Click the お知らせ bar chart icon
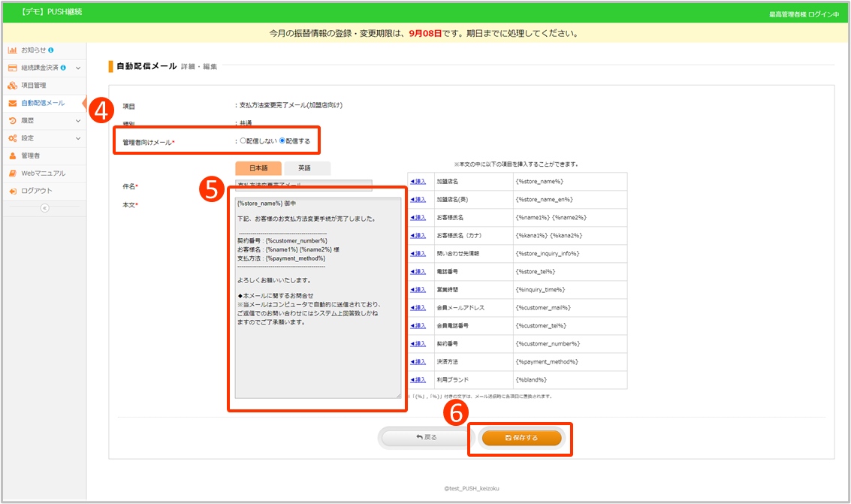Image resolution: width=851 pixels, height=504 pixels. (12, 50)
